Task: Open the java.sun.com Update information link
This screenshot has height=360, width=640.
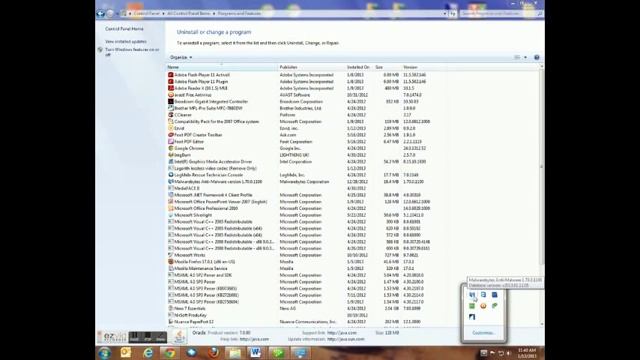Action: (346, 339)
